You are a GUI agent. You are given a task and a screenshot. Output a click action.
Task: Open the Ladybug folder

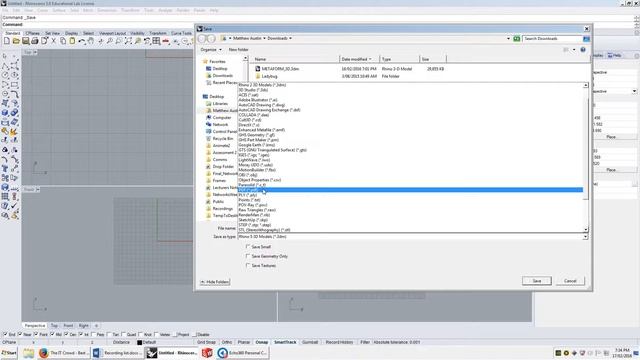(x=269, y=76)
